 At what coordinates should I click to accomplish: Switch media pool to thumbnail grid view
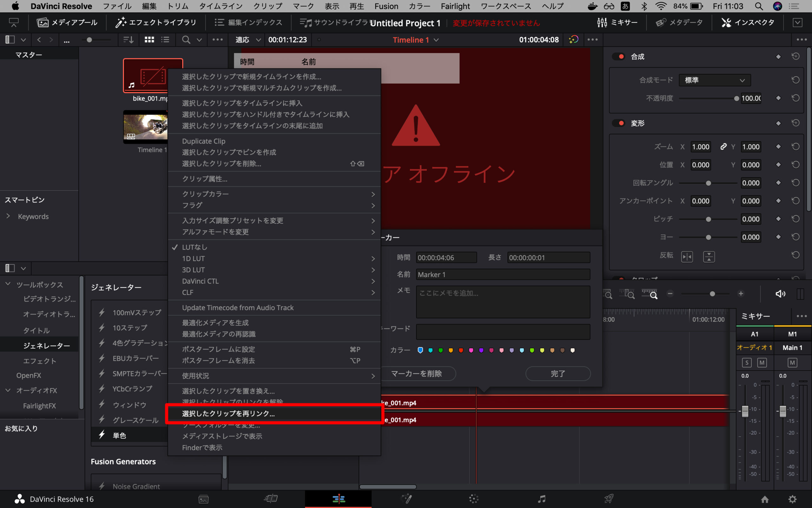pos(149,40)
